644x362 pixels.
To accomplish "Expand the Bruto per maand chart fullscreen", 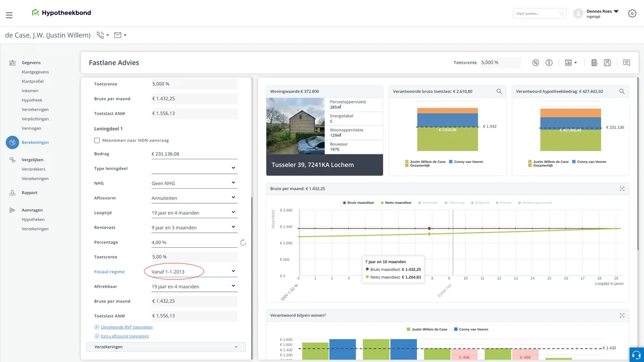I will pyautogui.click(x=622, y=189).
